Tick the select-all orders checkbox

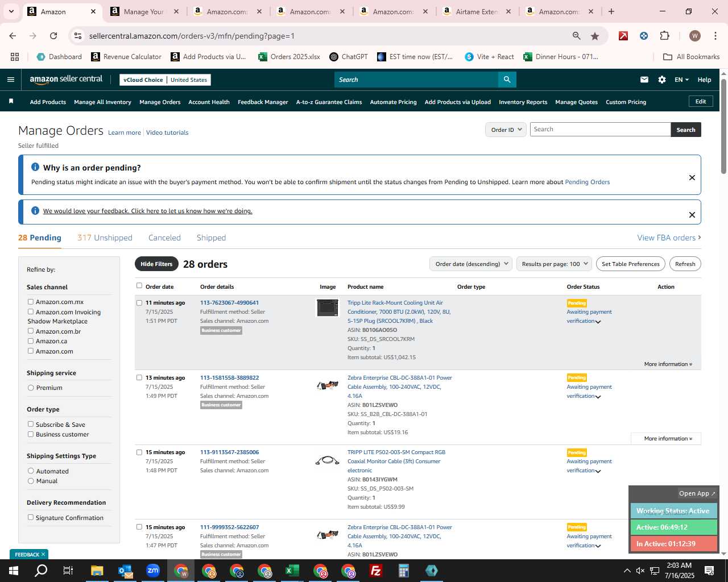139,286
